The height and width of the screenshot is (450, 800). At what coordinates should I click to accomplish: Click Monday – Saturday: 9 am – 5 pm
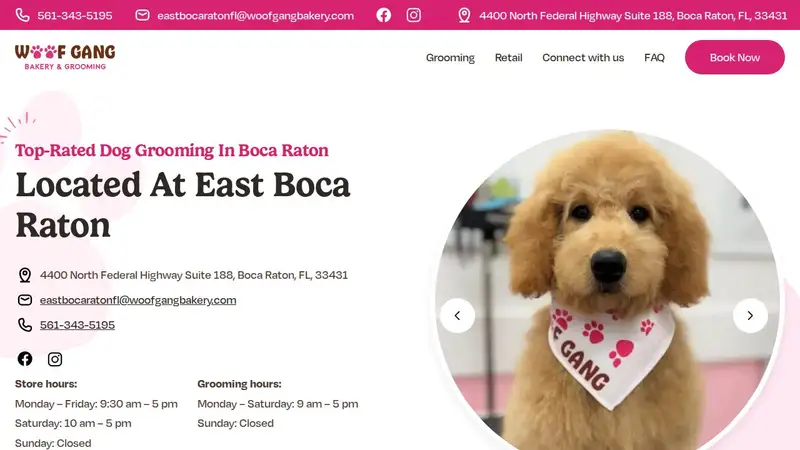(x=278, y=404)
